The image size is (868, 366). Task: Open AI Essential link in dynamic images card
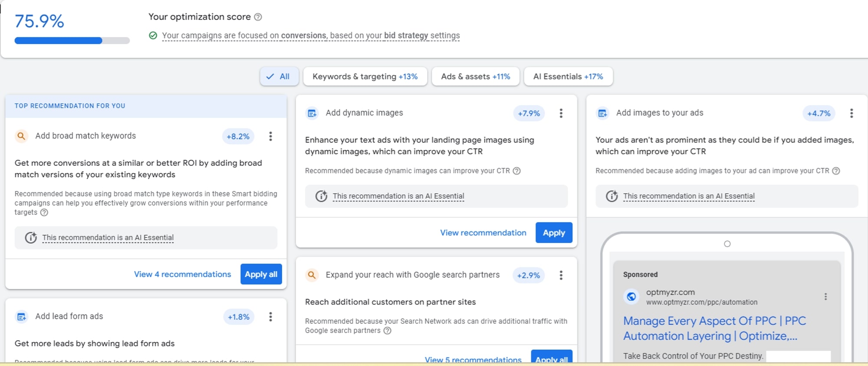point(398,196)
